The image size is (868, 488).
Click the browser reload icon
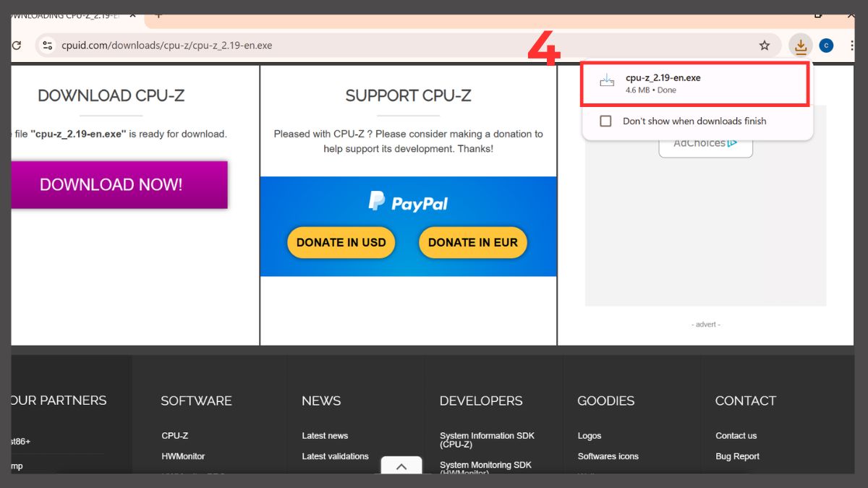pos(15,46)
